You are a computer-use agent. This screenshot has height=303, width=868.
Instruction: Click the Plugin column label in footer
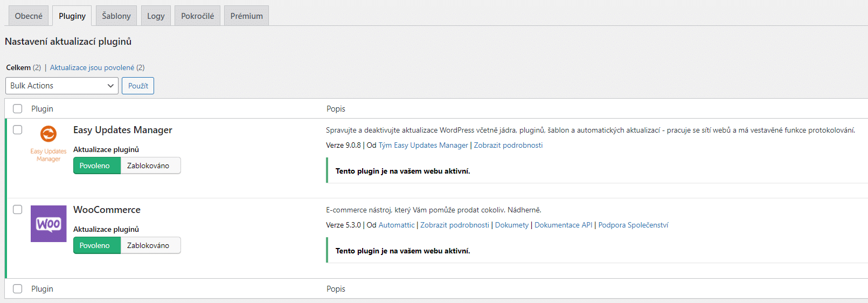[42, 289]
